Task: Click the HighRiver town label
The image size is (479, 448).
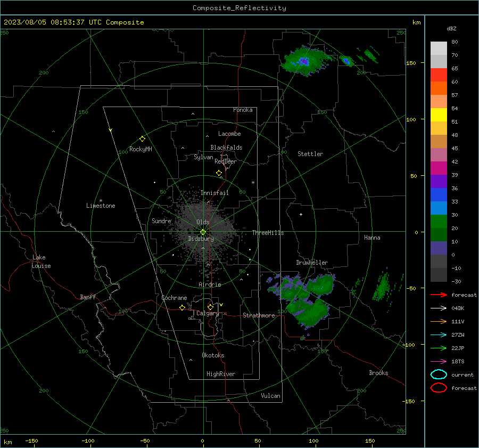Action: pos(220,374)
